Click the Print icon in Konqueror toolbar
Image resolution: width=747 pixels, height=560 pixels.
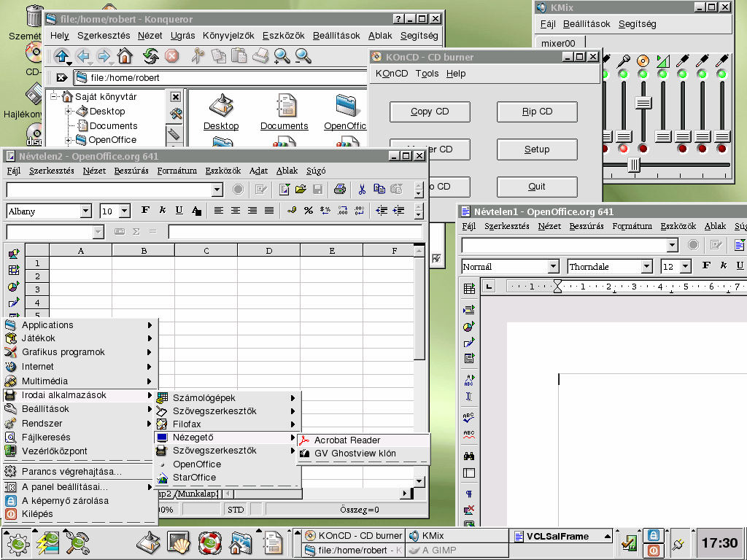point(260,56)
